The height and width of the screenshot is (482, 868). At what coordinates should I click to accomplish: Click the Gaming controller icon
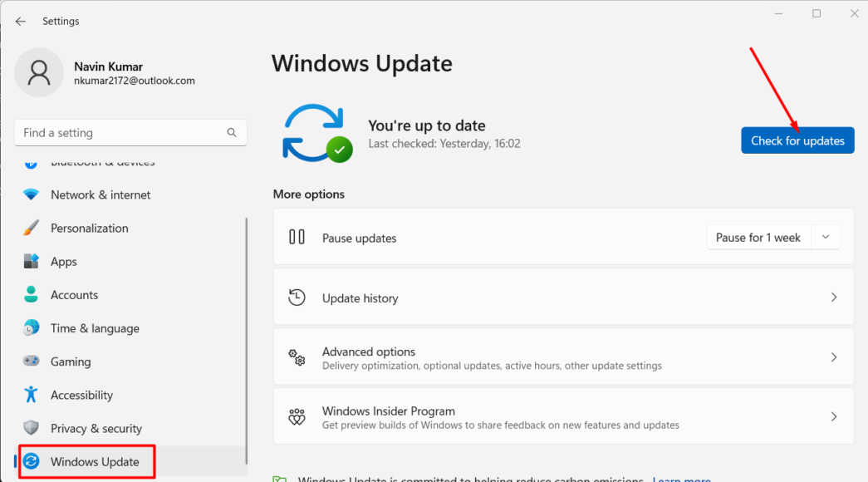point(31,361)
